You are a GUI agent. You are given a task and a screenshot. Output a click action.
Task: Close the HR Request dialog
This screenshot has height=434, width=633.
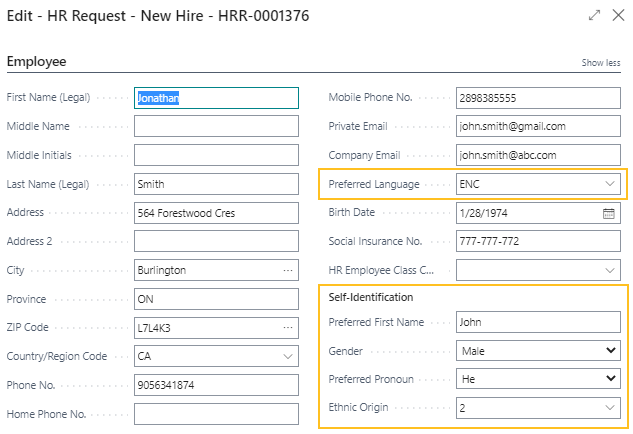tap(620, 15)
